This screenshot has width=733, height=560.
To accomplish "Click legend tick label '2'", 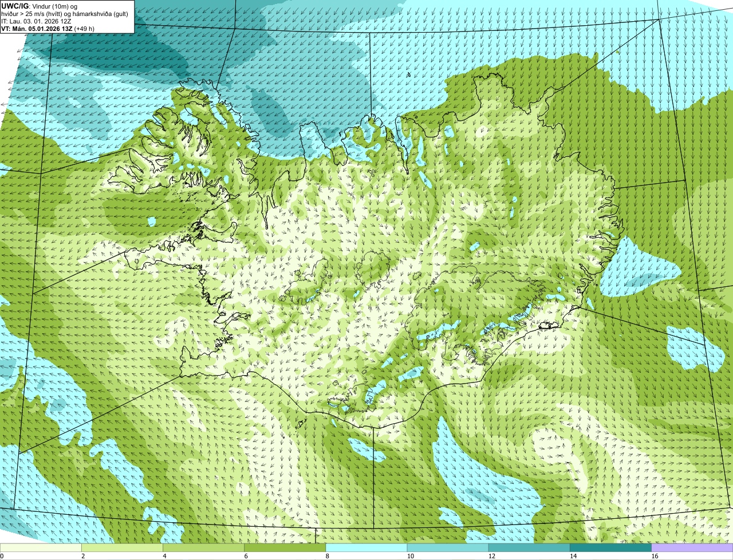I will (83, 556).
